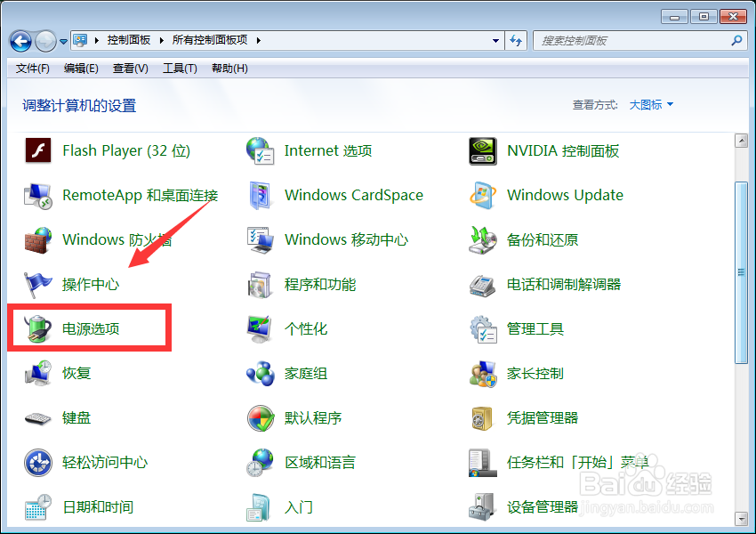Click the scrollbar up arrow
Image resolution: width=756 pixels, height=534 pixels.
point(741,141)
